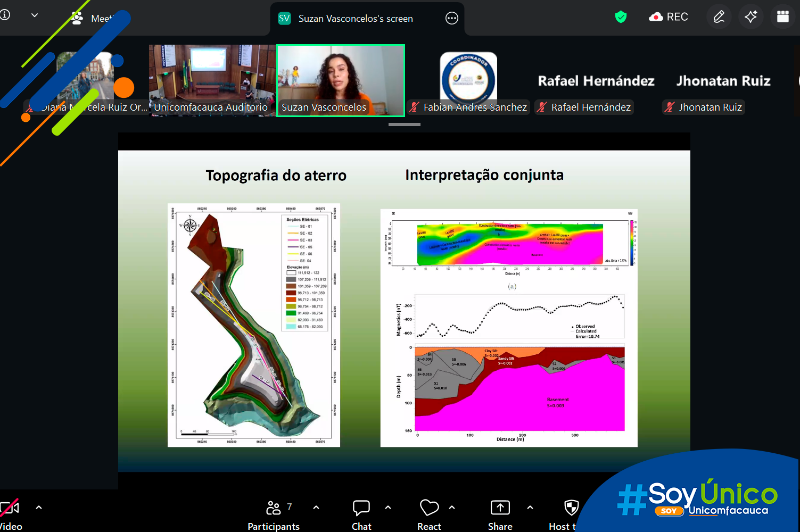The height and width of the screenshot is (532, 800).
Task: Expand the chevron next to meeting info
Action: point(35,15)
